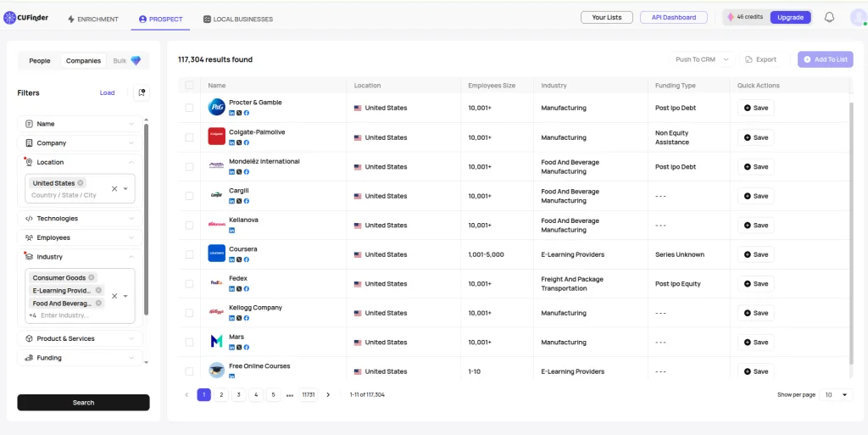Collapse the Industry filter
This screenshot has width=868, height=435.
[x=80, y=257]
